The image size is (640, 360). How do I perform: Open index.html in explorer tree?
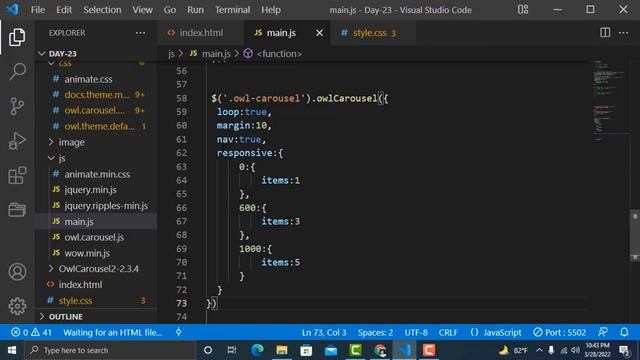tap(80, 284)
